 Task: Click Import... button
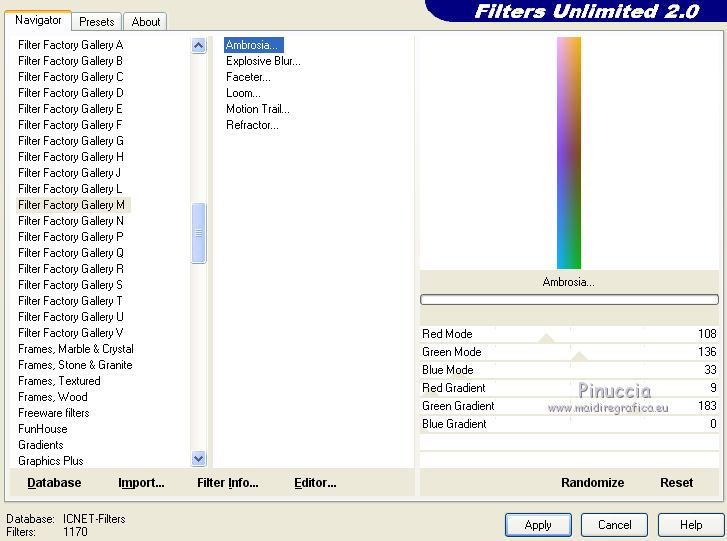pyautogui.click(x=141, y=483)
